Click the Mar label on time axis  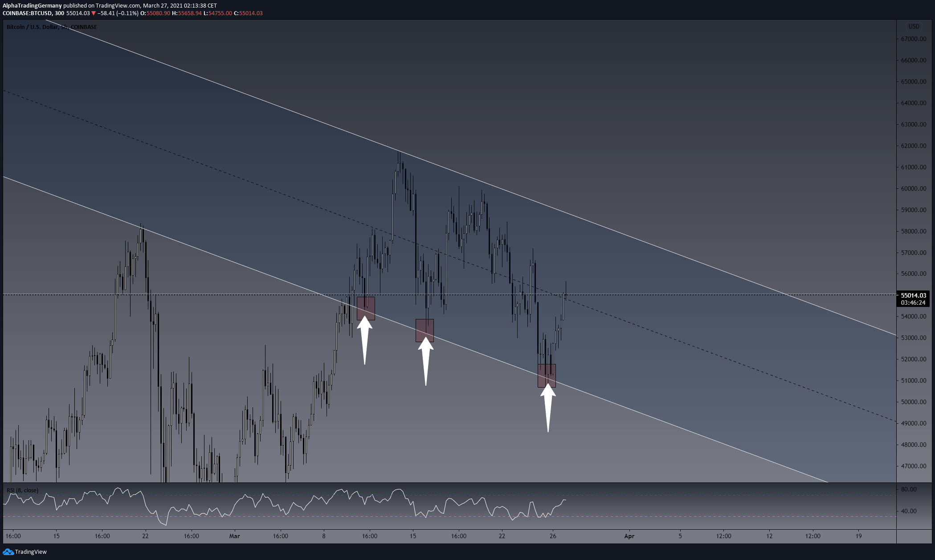coord(235,536)
